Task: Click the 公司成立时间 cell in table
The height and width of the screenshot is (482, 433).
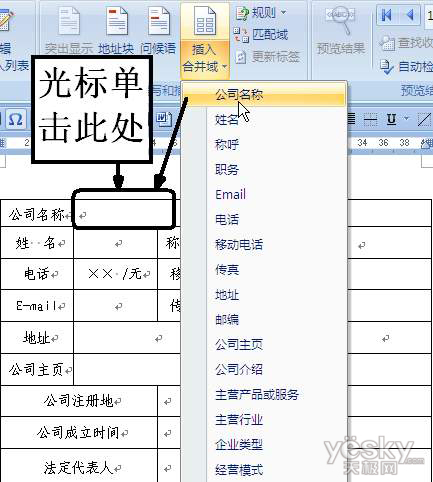Action: pyautogui.click(x=79, y=433)
